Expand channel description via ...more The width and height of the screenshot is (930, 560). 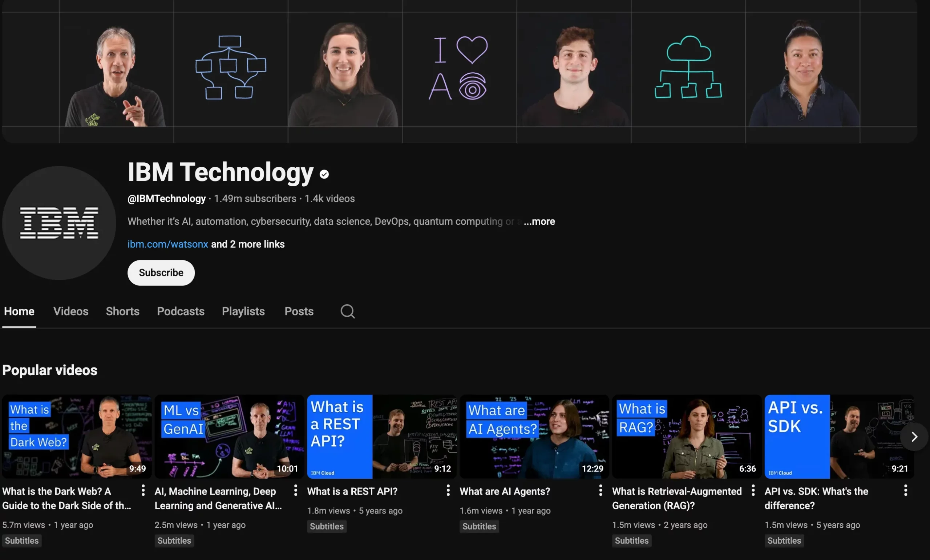pyautogui.click(x=539, y=222)
